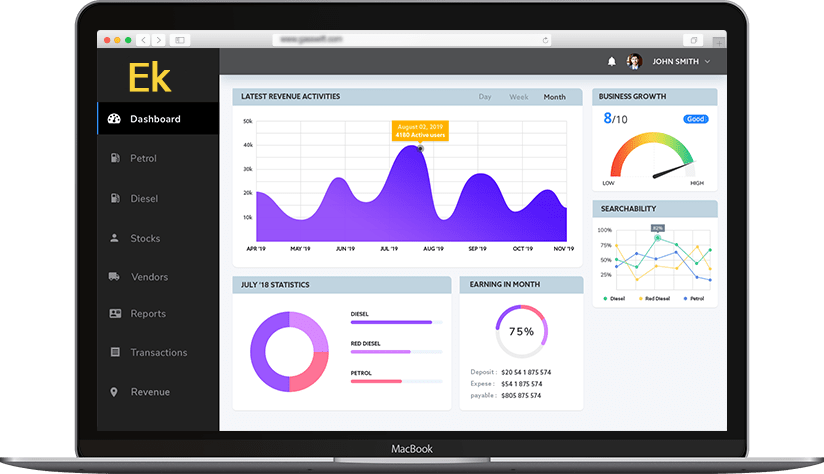Click the August 02 data point marker
824x474 pixels.
click(x=420, y=149)
